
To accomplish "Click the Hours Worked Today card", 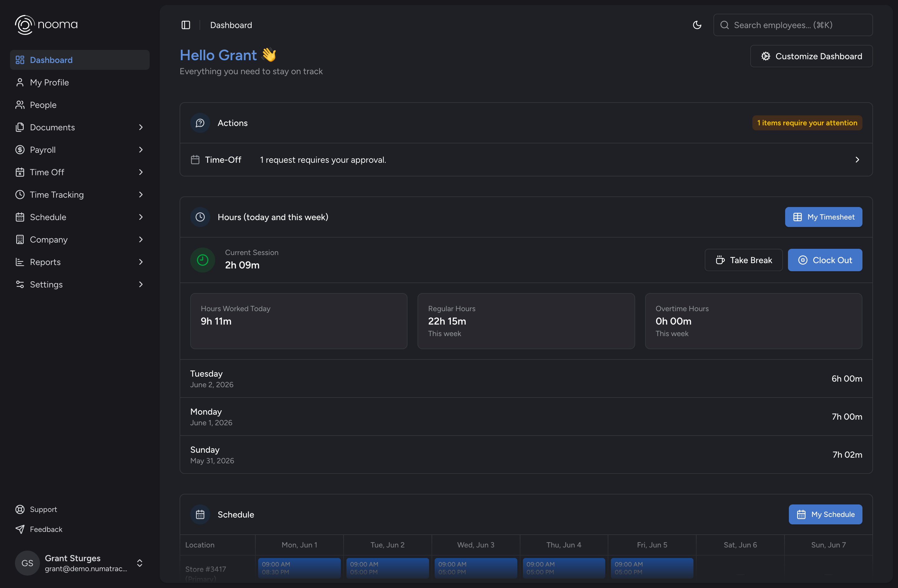I will point(298,321).
